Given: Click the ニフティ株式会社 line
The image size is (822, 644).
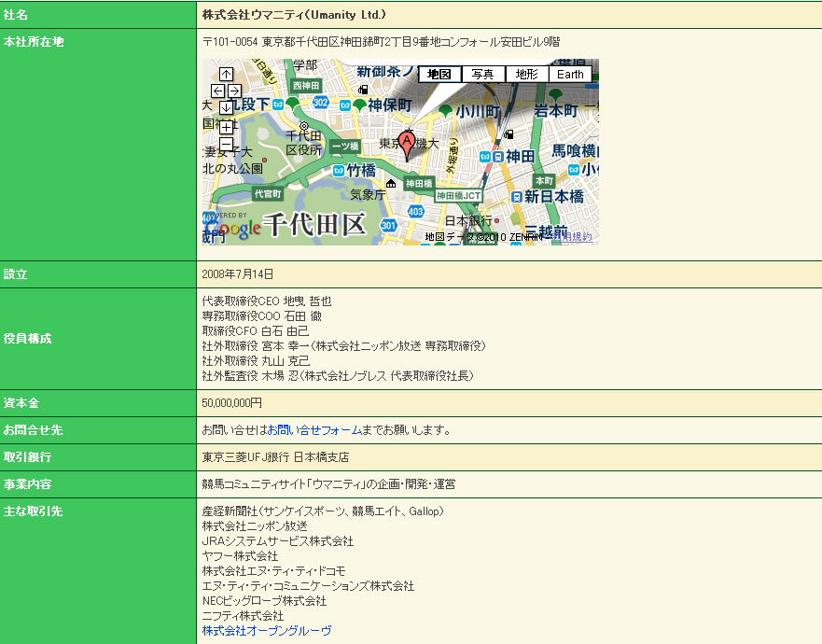Looking at the screenshot, I should tap(243, 616).
